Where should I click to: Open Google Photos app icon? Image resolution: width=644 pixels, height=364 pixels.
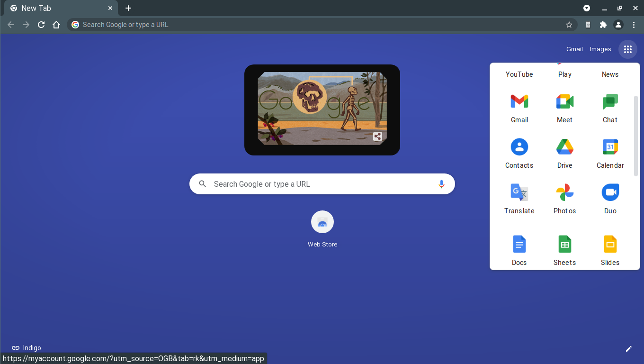564,200
